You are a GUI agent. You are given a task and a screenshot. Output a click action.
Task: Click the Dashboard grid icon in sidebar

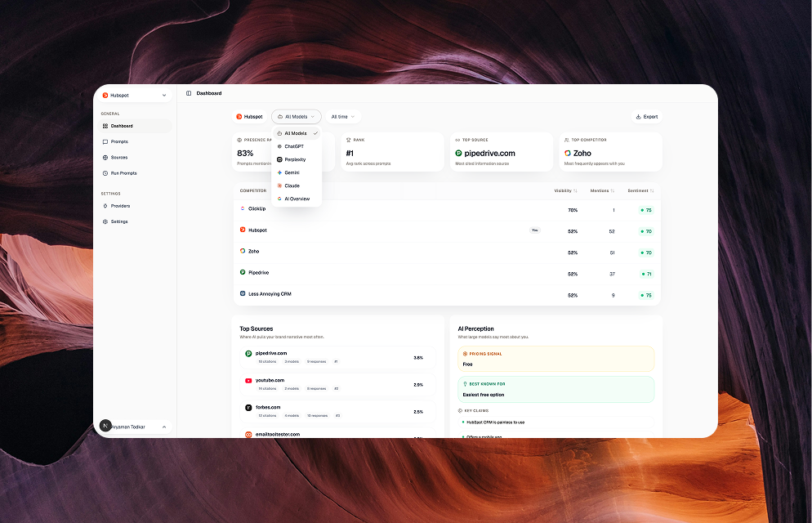coord(105,126)
